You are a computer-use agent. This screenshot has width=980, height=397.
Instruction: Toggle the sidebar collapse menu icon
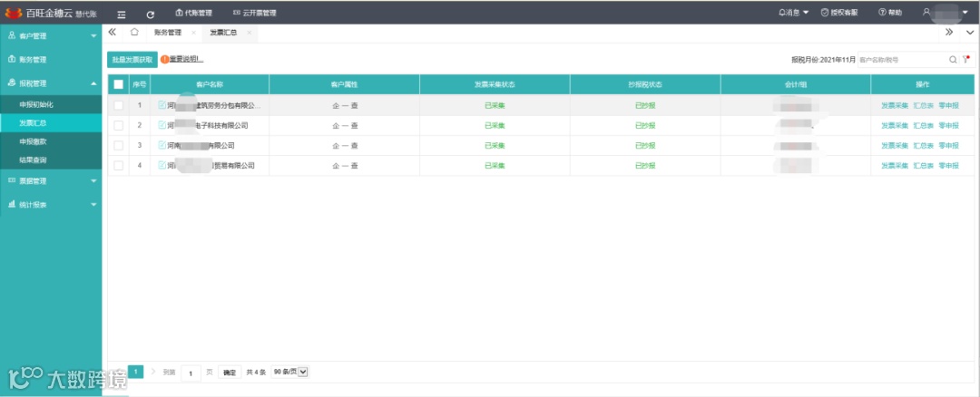coord(122,14)
